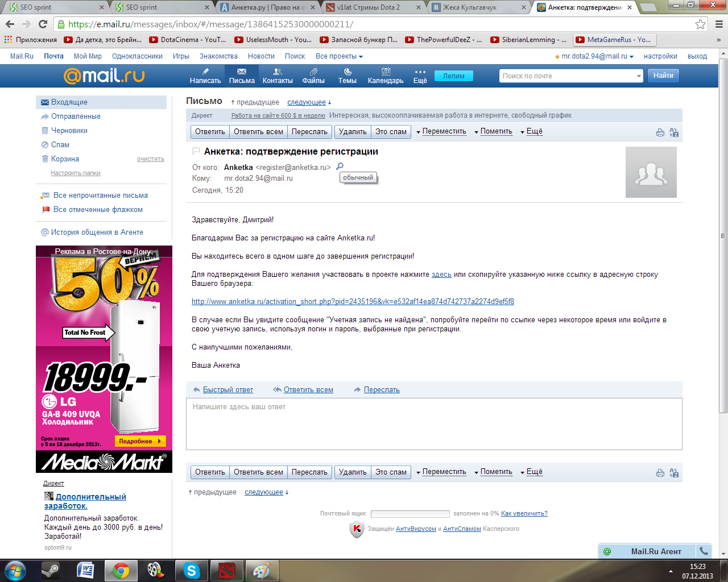This screenshot has width=728, height=582.
Task: Click the reply text box "Напишите здесь ваш ответ"
Action: point(434,424)
